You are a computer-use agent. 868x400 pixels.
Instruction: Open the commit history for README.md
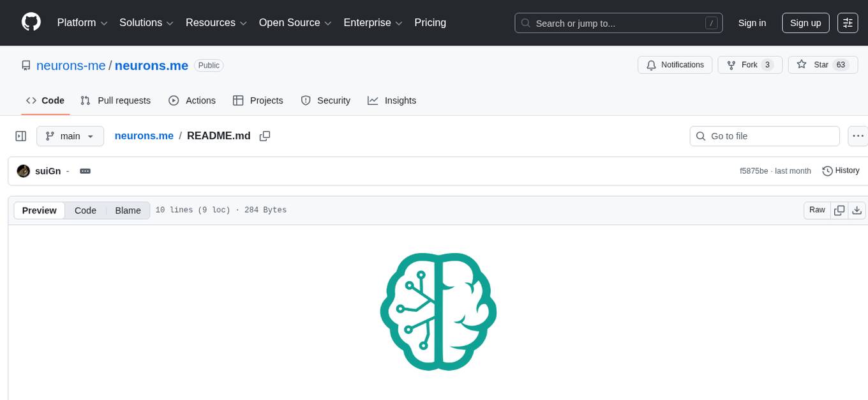click(841, 171)
